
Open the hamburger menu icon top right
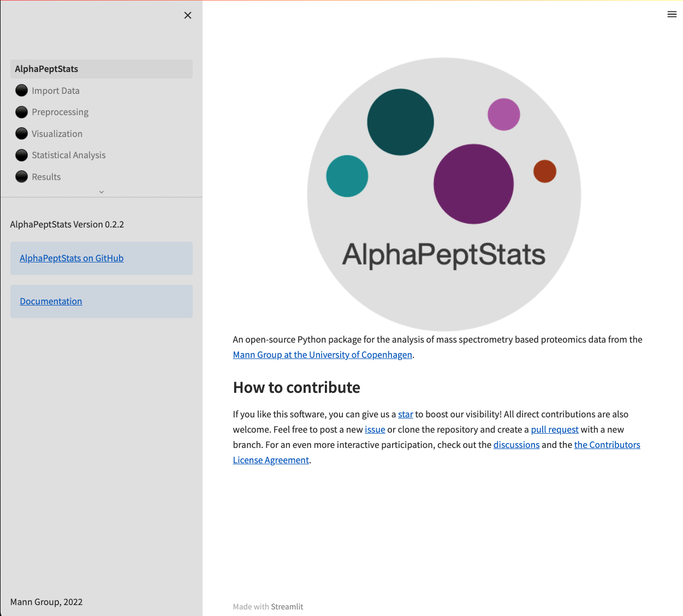point(672,14)
